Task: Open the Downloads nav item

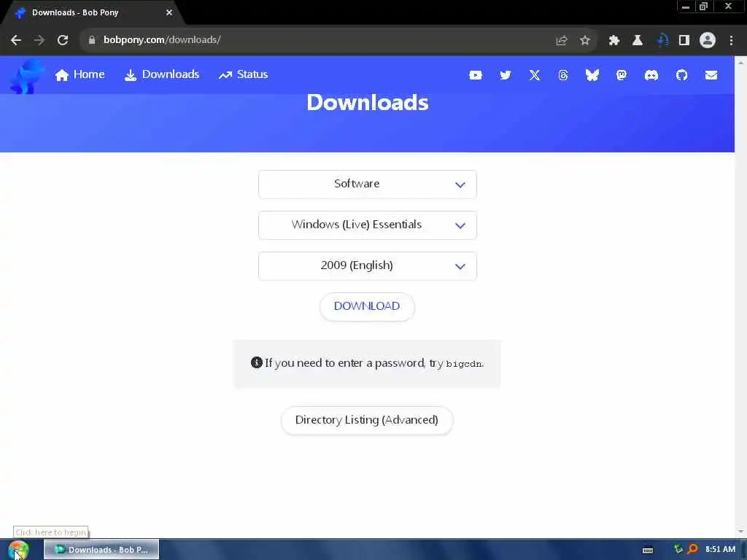Action: 162,75
